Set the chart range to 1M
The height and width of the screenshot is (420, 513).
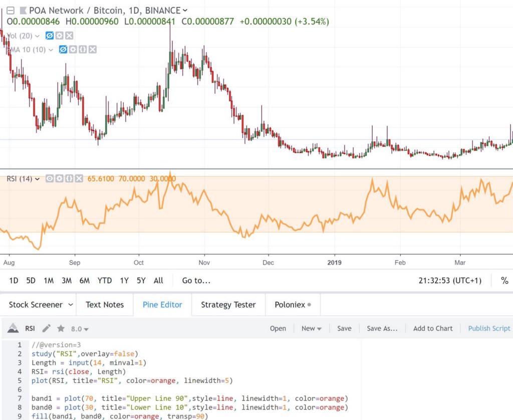point(49,281)
